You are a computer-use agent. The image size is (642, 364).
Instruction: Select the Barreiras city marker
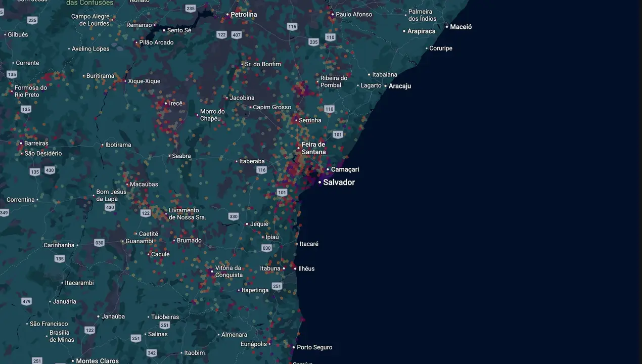pyautogui.click(x=21, y=143)
